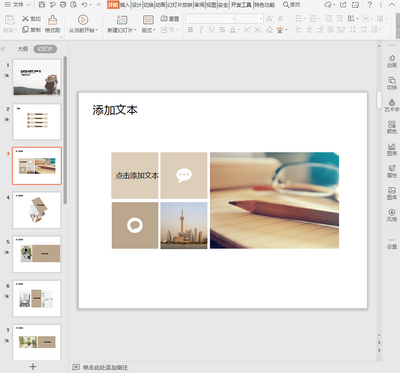Click the Print icon in quick access bar

pyautogui.click(x=63, y=5)
